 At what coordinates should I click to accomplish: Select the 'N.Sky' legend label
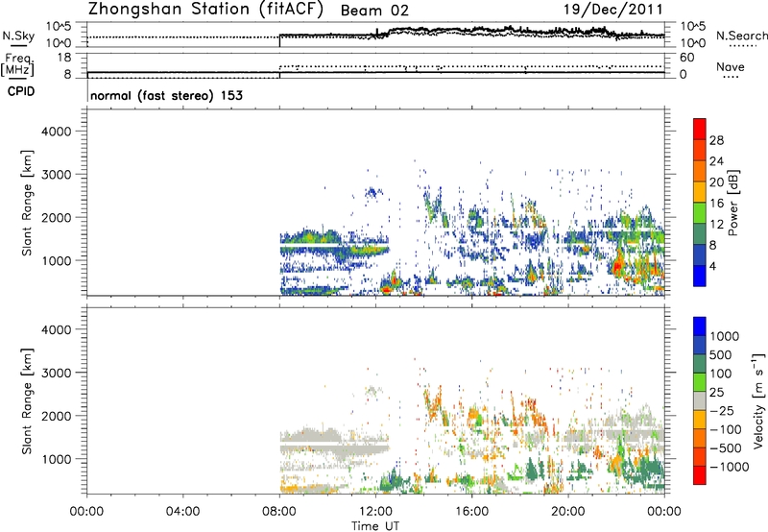pyautogui.click(x=18, y=36)
